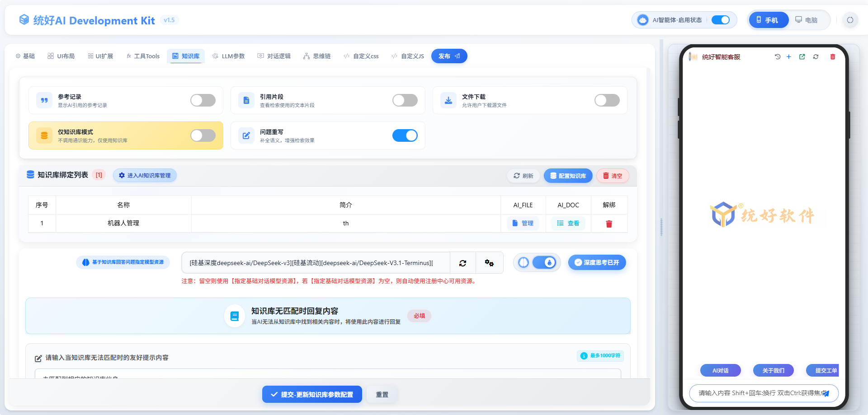Viewport: 868px width, 415px height.
Task: Click the 刷新 button
Action: (524, 176)
